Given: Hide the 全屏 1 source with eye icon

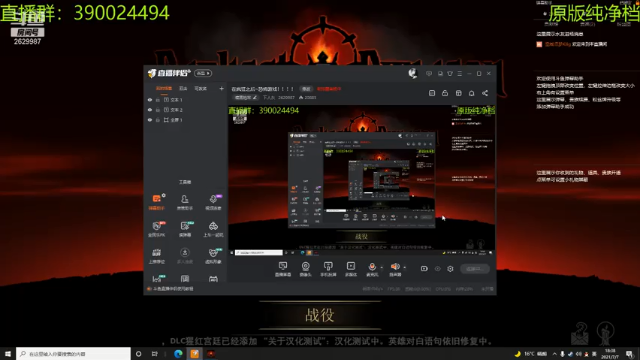Looking at the screenshot, I should tap(150, 120).
